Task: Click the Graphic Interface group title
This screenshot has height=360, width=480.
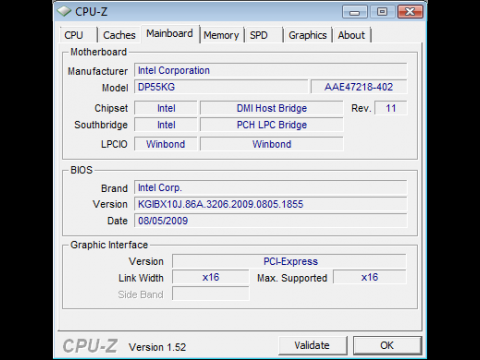Action: click(109, 245)
